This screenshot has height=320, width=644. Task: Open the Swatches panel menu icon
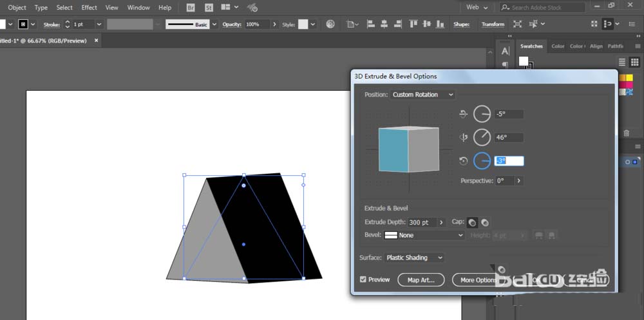[638, 46]
